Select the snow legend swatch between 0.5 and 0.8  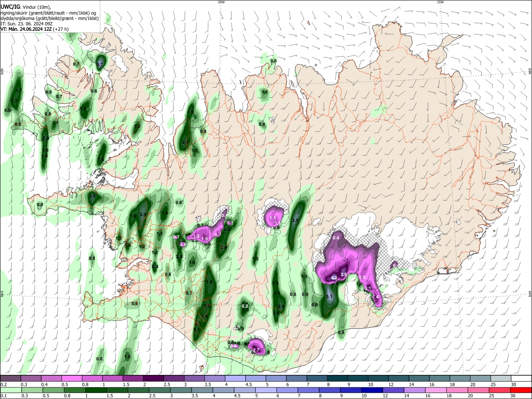(x=71, y=379)
